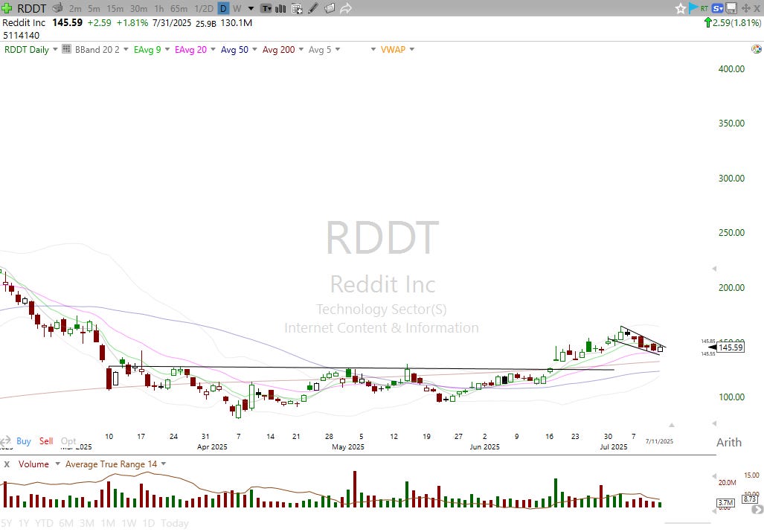Click the Sell button

[46, 441]
